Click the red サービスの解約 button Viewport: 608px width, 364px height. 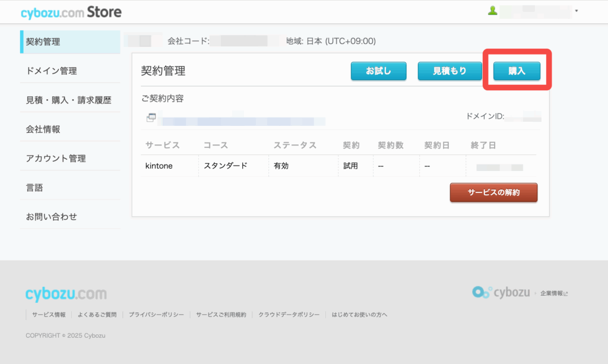(x=493, y=192)
